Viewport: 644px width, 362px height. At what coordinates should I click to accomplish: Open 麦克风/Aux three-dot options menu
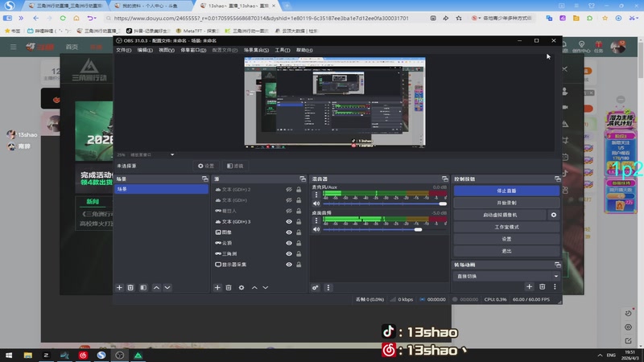coord(316,195)
